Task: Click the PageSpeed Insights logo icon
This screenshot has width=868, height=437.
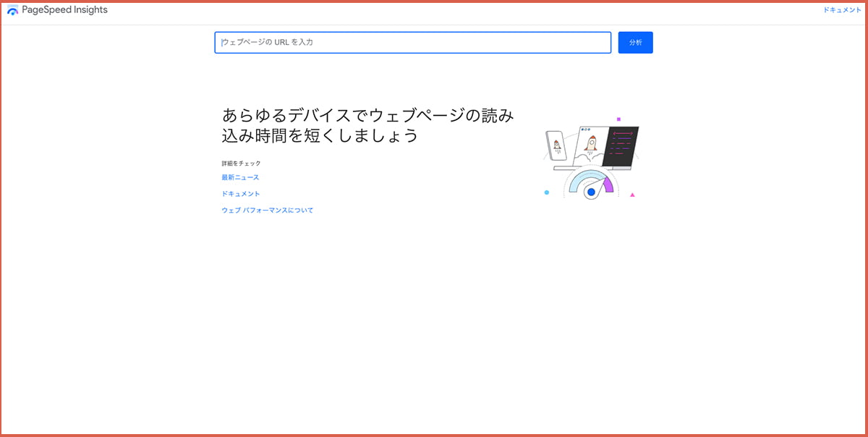Action: (12, 10)
